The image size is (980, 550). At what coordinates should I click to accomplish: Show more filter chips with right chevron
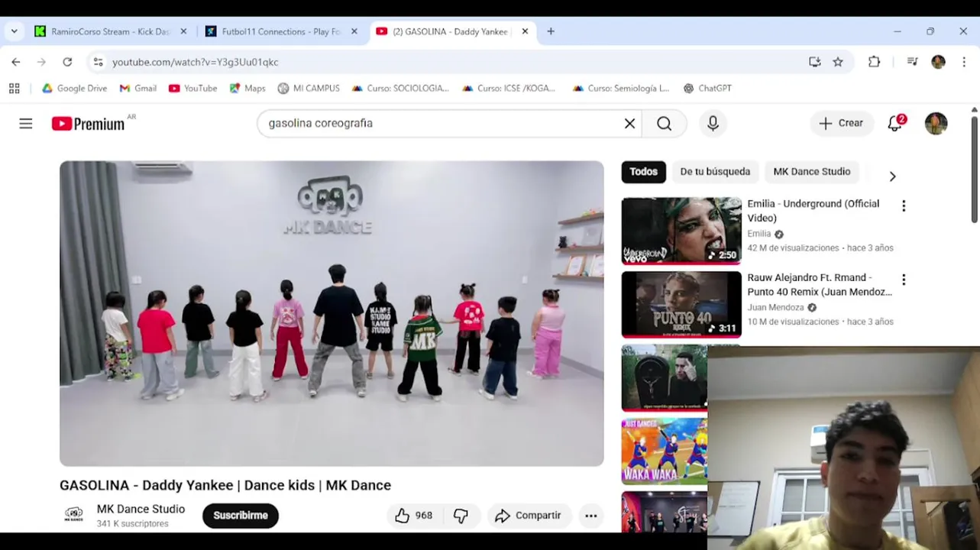point(892,176)
